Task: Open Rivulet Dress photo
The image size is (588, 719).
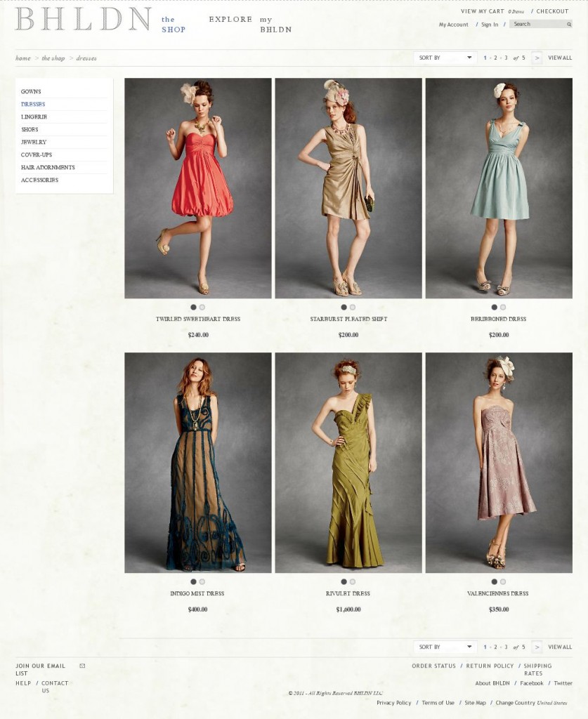Action: (x=348, y=463)
